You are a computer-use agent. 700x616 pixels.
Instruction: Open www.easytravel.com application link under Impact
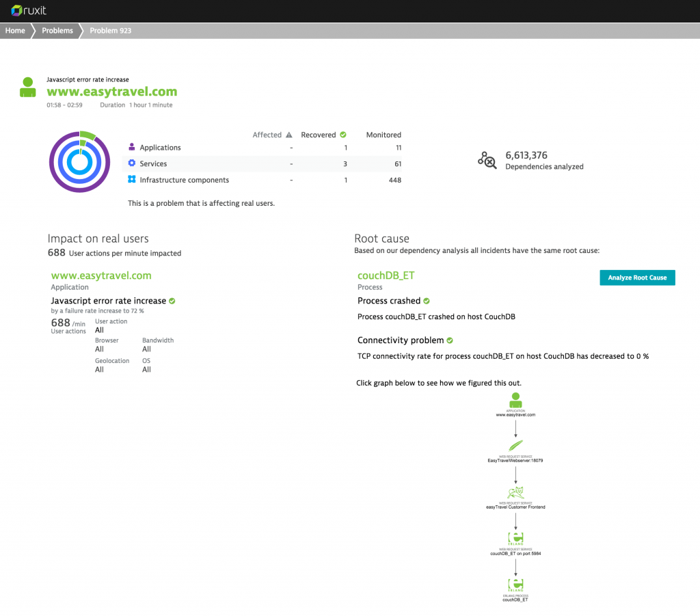101,276
